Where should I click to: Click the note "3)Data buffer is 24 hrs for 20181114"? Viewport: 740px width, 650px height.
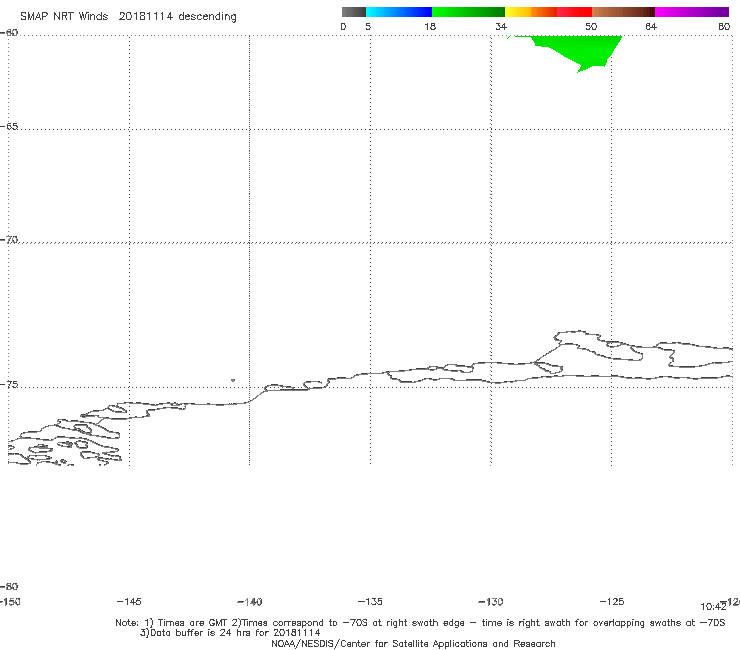tap(230, 633)
